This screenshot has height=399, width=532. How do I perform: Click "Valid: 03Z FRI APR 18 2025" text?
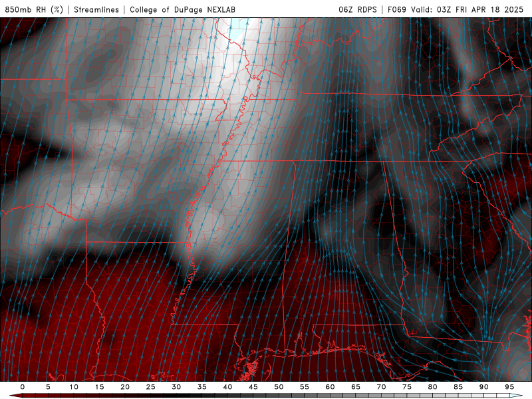[467, 9]
